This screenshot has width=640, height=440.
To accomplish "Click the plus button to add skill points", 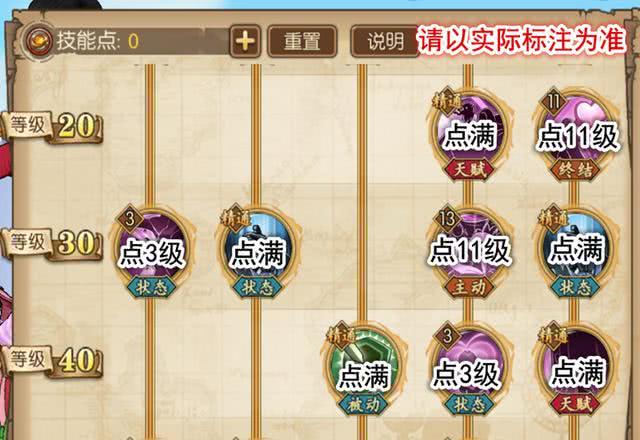I will pos(245,41).
